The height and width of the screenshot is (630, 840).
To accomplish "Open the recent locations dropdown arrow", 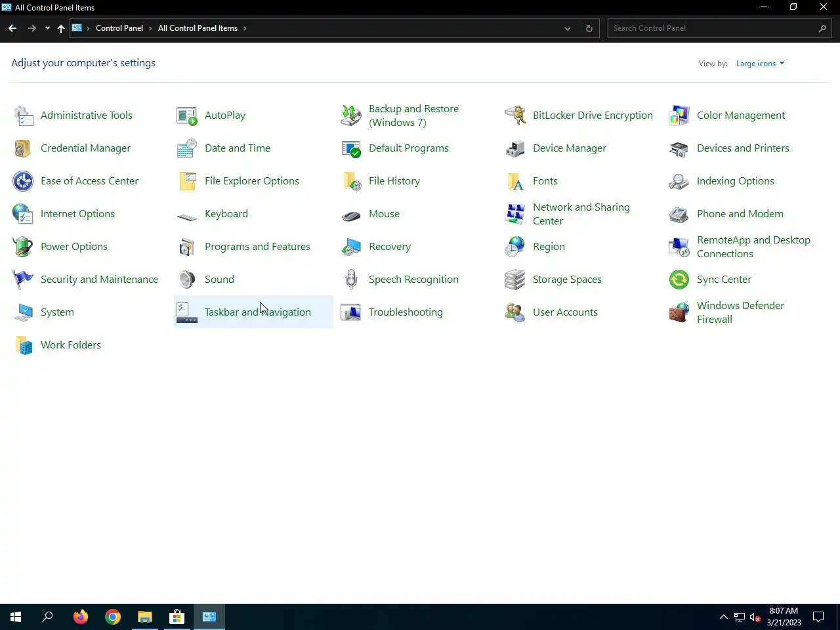I will click(47, 28).
